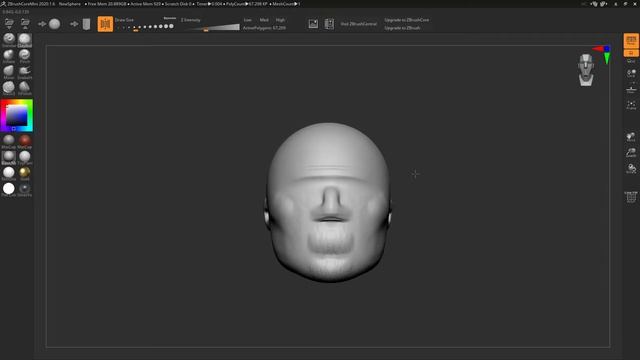This screenshot has width=640, height=360.
Task: Toggle the L.Sym button on the right shelf
Action: 631,89
